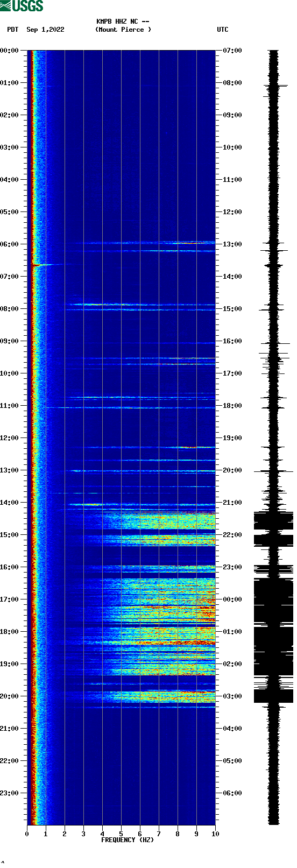Click the 04:00 UTC time label

[x=232, y=729]
